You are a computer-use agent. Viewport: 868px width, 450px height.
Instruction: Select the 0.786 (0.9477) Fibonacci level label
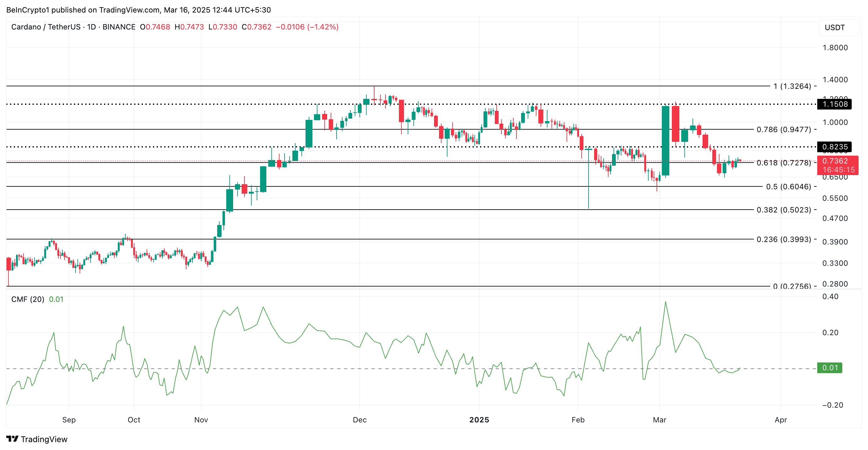[x=783, y=130]
